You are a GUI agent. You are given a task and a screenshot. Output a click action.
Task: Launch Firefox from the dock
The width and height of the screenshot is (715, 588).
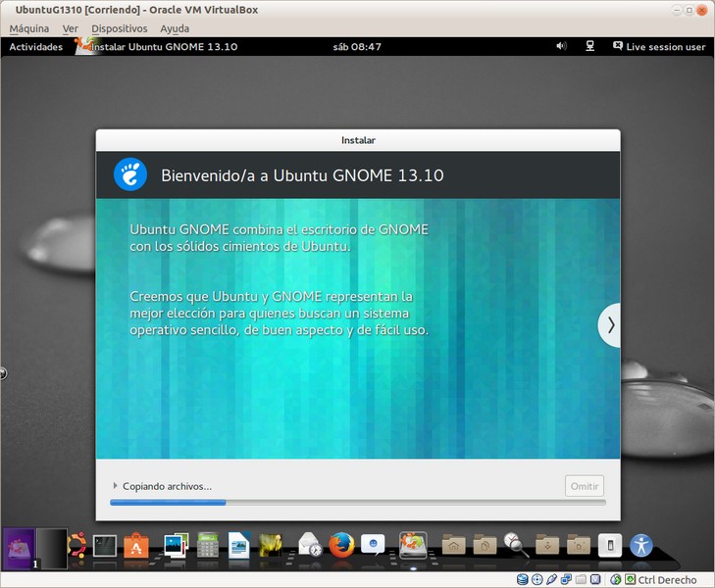click(342, 545)
